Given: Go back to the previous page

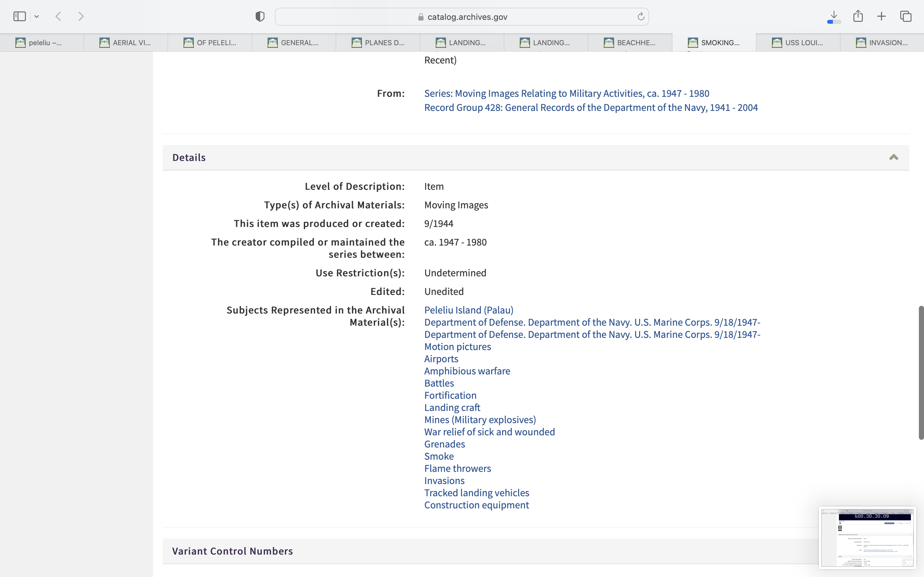Looking at the screenshot, I should coord(58,16).
